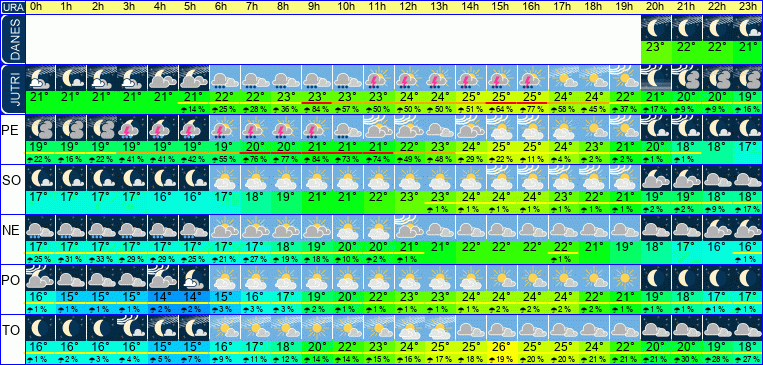Click JUTRI 20h windy night icon
The height and width of the screenshot is (365, 763).
(656, 78)
